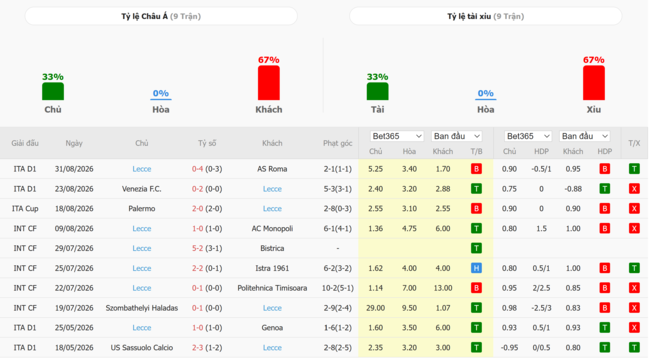
Task: Click the 5-2 score against Bistrica
Action: tap(197, 248)
